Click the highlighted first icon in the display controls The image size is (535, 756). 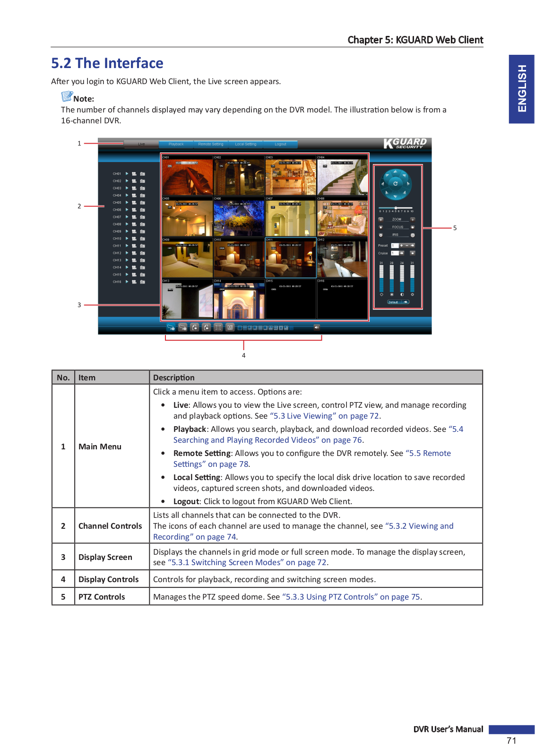tap(171, 327)
